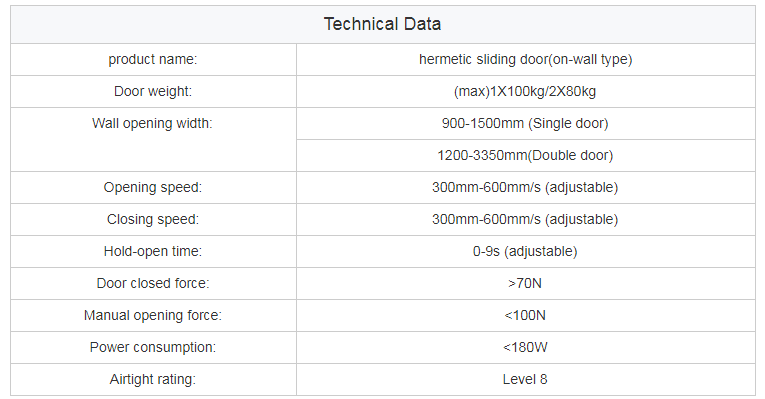The image size is (765, 399).
Task: Click the Technical Data table header
Action: [382, 24]
